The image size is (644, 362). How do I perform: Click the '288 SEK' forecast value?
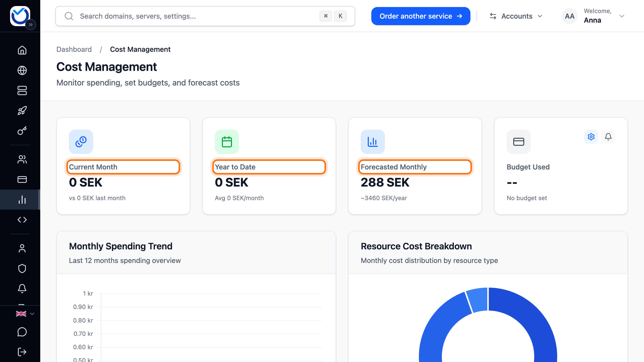[385, 183]
